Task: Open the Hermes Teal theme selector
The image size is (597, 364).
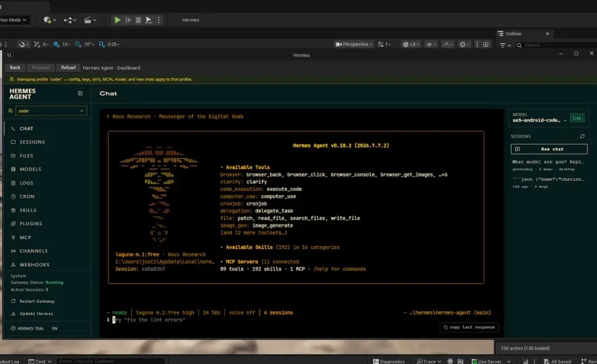Action: coord(28,328)
